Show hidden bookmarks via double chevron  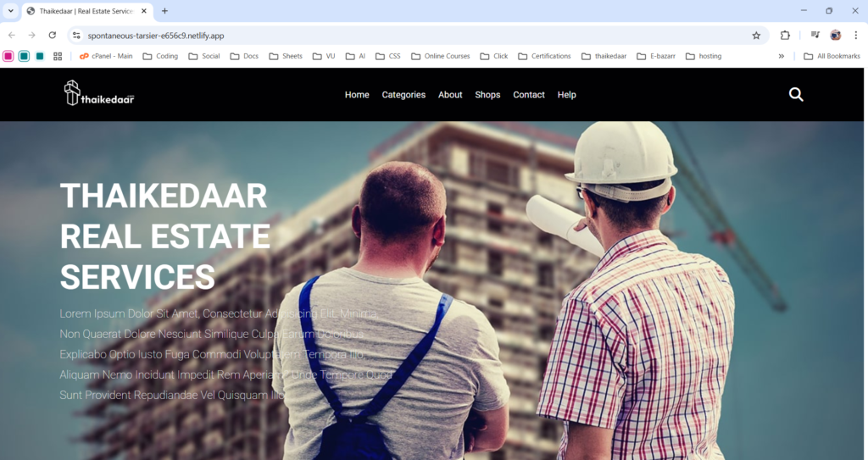[x=781, y=57]
